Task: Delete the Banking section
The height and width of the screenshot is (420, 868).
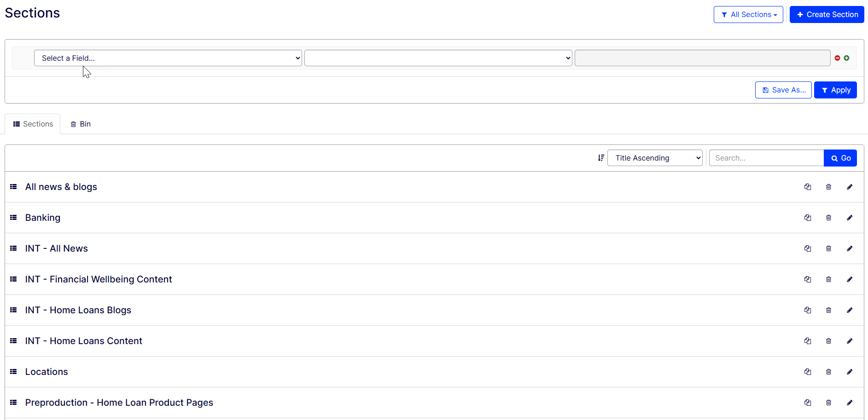Action: [x=829, y=218]
